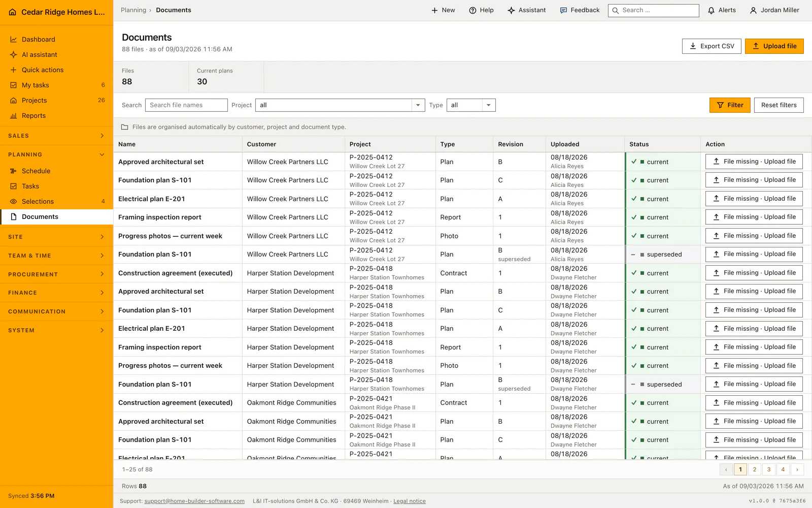Click the Quick actions plus icon
The height and width of the screenshot is (508, 812).
(x=14, y=70)
